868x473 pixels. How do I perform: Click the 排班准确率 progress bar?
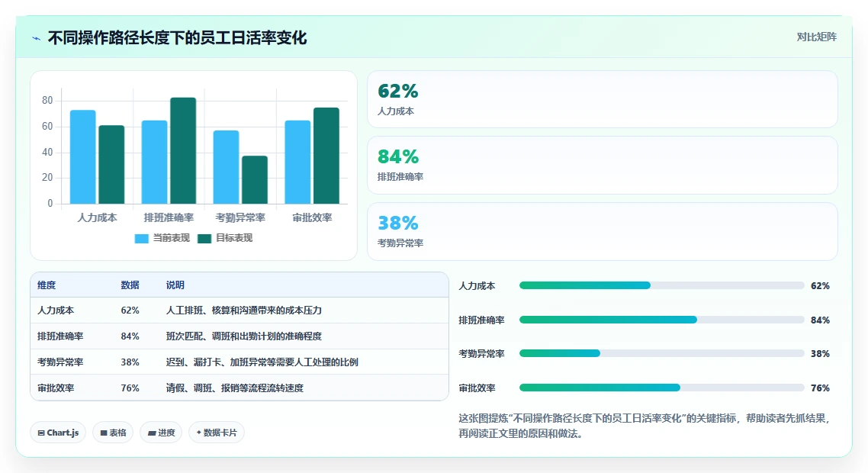pos(661,320)
